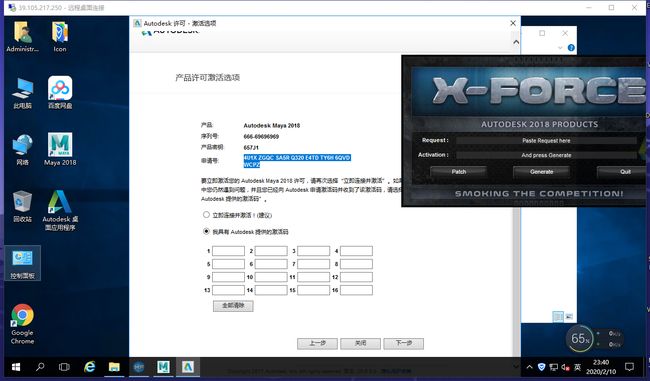650x381 pixels.
Task: Switch to the Autodesk licensing taskbar icon
Action: tap(188, 367)
